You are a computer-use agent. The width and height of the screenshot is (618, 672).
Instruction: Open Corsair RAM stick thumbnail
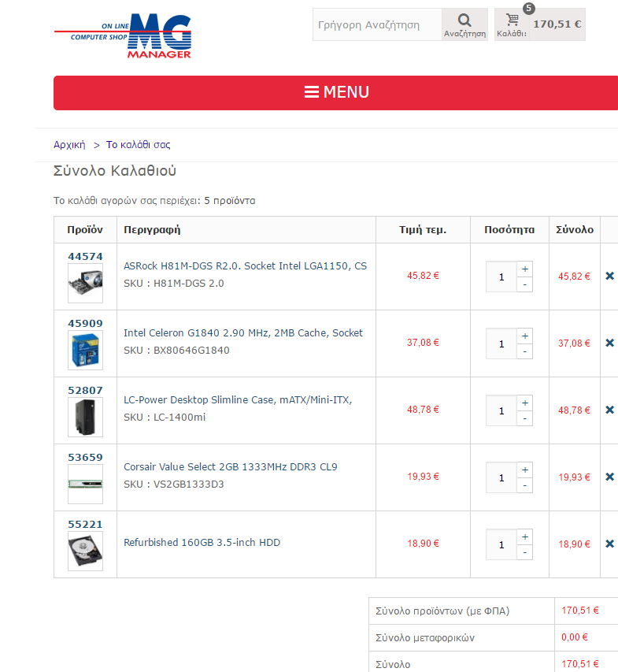[85, 484]
